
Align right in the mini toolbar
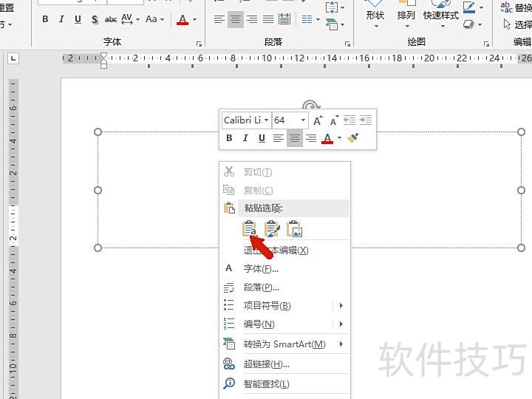pyautogui.click(x=311, y=138)
